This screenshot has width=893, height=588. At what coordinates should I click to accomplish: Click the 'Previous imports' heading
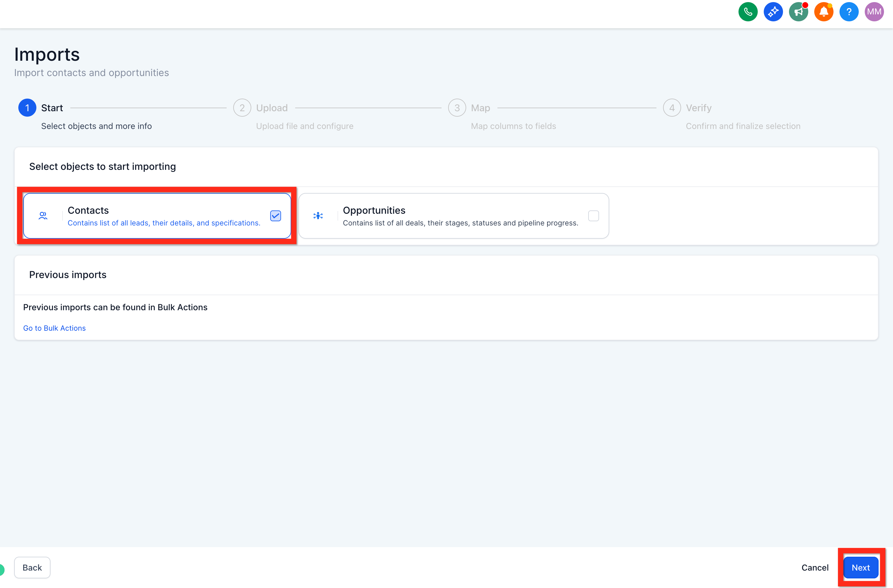(68, 275)
